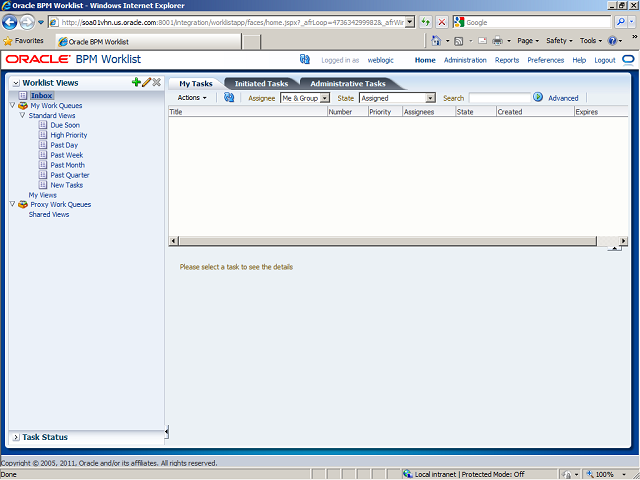The height and width of the screenshot is (480, 640).
Task: Select High Priority in Standard Views
Action: pyautogui.click(x=69, y=135)
